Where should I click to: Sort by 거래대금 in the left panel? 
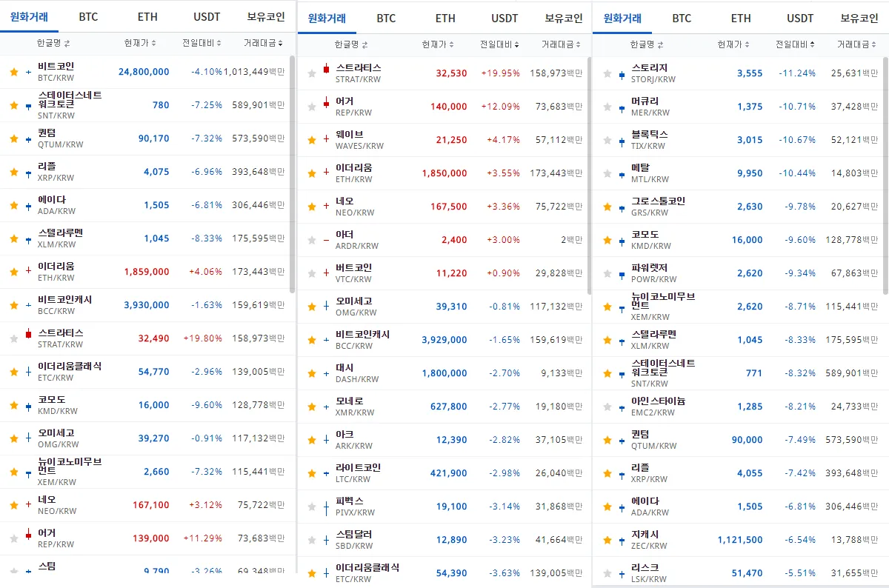coord(263,44)
